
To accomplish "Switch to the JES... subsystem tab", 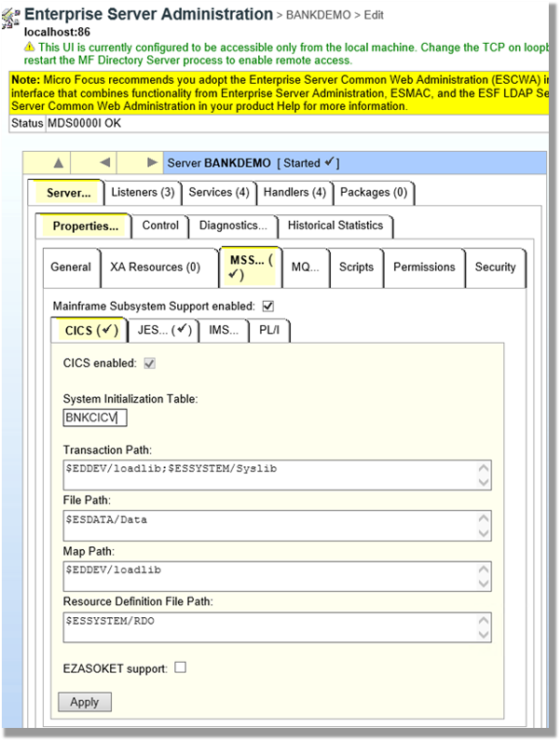I will (x=164, y=330).
